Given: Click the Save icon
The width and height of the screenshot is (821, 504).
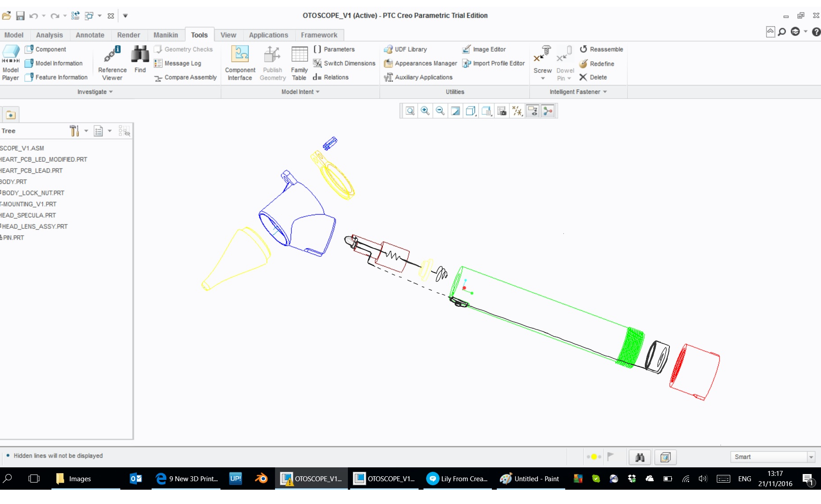Looking at the screenshot, I should 20,16.
